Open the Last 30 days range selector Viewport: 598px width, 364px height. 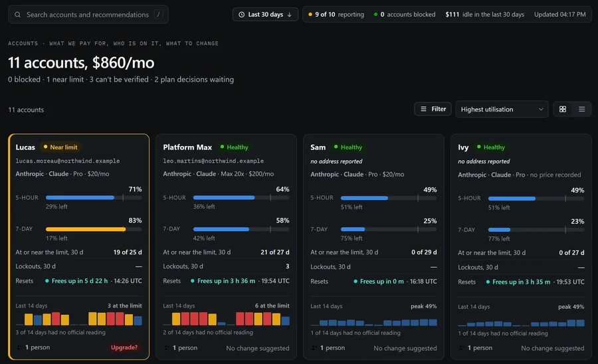click(x=265, y=15)
